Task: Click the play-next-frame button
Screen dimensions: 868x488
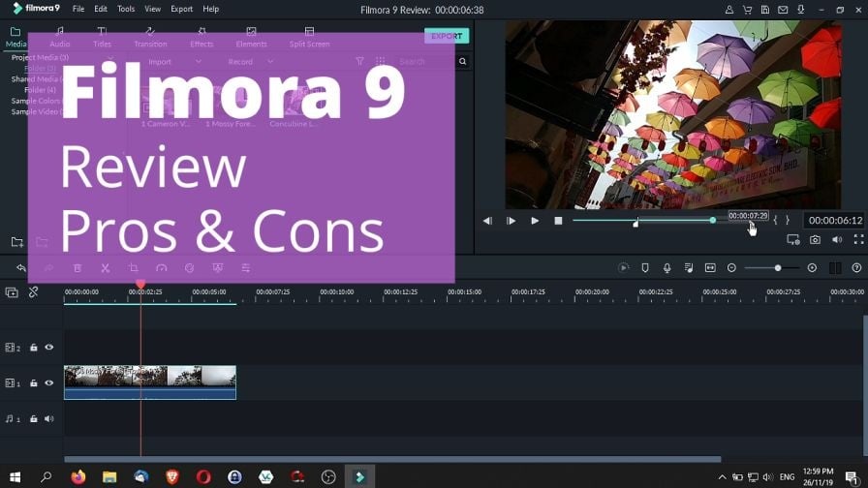Action: 511,220
